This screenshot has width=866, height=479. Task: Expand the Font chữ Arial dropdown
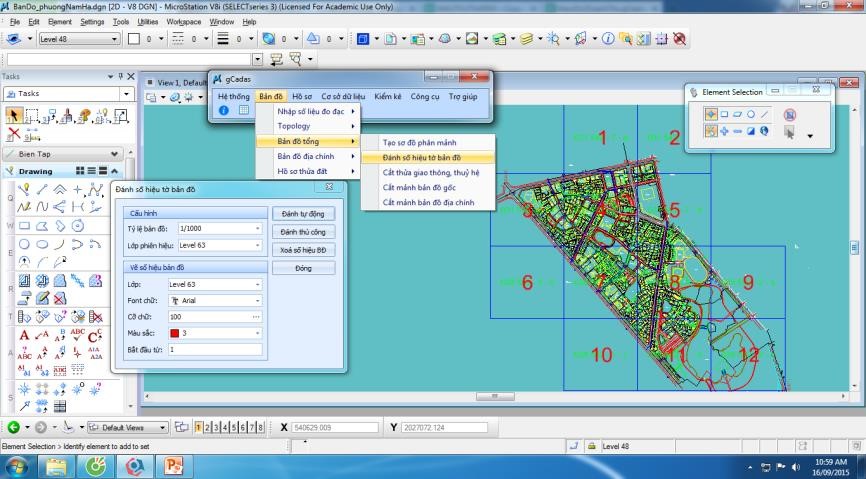257,300
